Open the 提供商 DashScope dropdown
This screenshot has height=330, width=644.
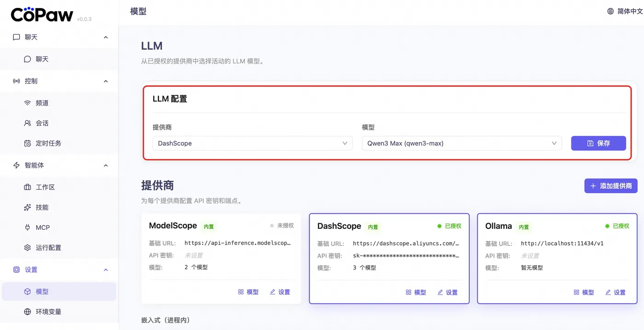click(x=253, y=143)
